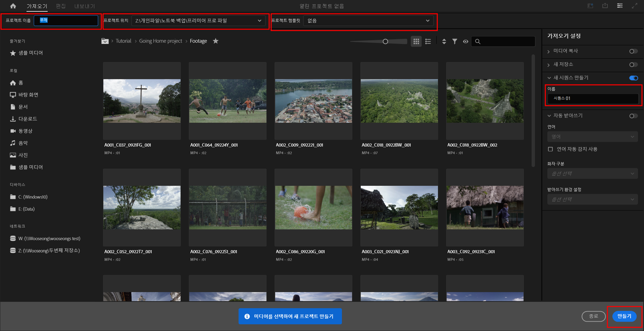The image size is (644, 331).
Task: Toggle favorite star for Footage folder
Action: click(x=216, y=41)
